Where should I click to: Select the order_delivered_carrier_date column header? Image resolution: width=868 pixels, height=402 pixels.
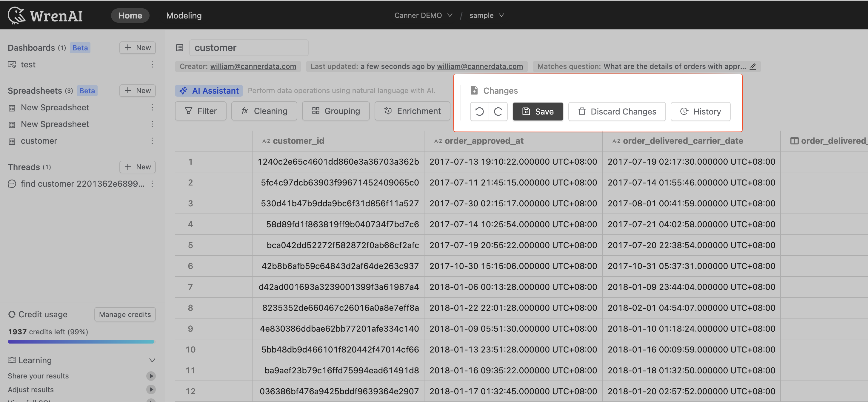pos(691,141)
